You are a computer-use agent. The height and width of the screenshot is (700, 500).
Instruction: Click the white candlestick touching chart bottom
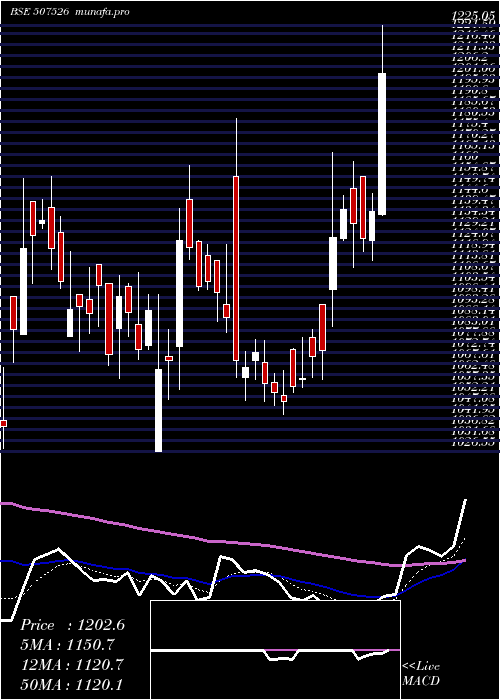click(158, 410)
